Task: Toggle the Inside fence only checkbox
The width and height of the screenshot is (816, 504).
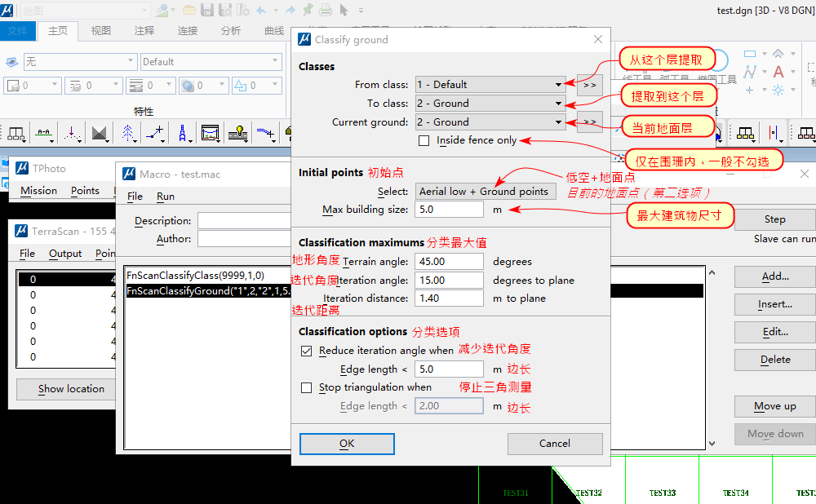Action: click(x=424, y=140)
